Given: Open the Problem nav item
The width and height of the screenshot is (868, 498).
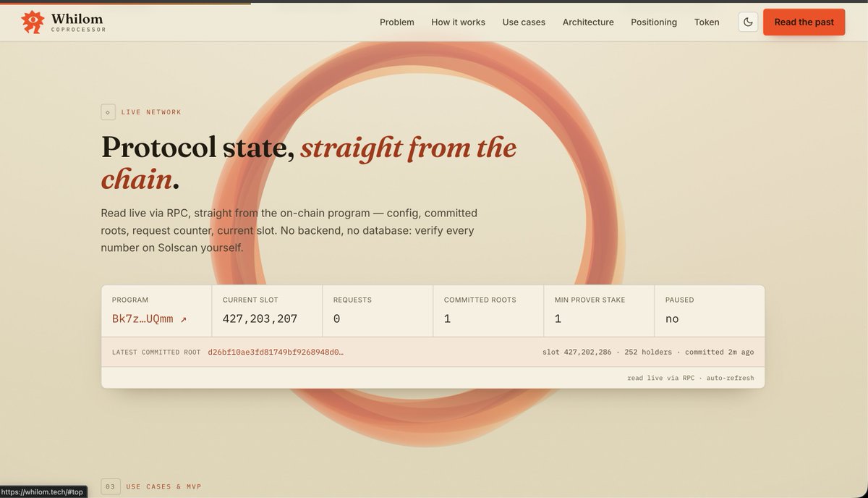Looking at the screenshot, I should [397, 22].
